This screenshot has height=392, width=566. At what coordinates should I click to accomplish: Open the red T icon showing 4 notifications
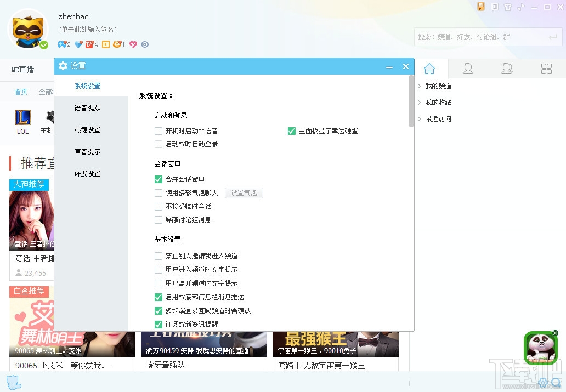89,44
